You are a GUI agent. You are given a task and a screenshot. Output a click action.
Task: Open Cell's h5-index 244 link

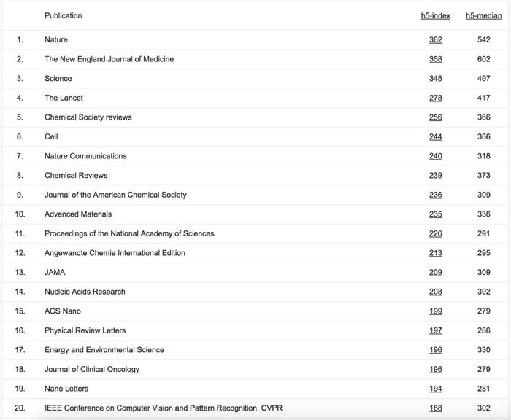click(x=435, y=137)
